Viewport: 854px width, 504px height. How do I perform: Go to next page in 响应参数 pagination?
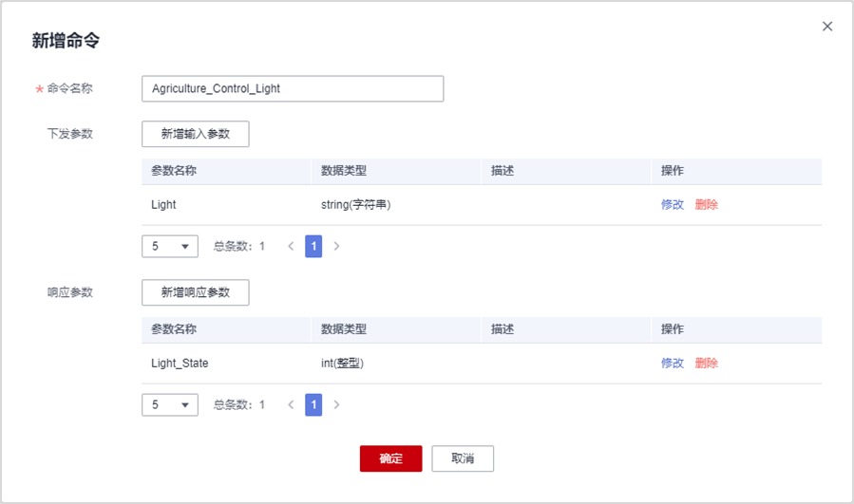(x=336, y=405)
